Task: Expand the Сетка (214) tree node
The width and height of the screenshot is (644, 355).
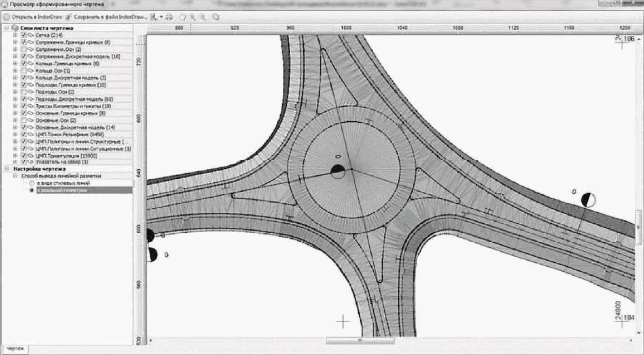Action: click(15, 35)
